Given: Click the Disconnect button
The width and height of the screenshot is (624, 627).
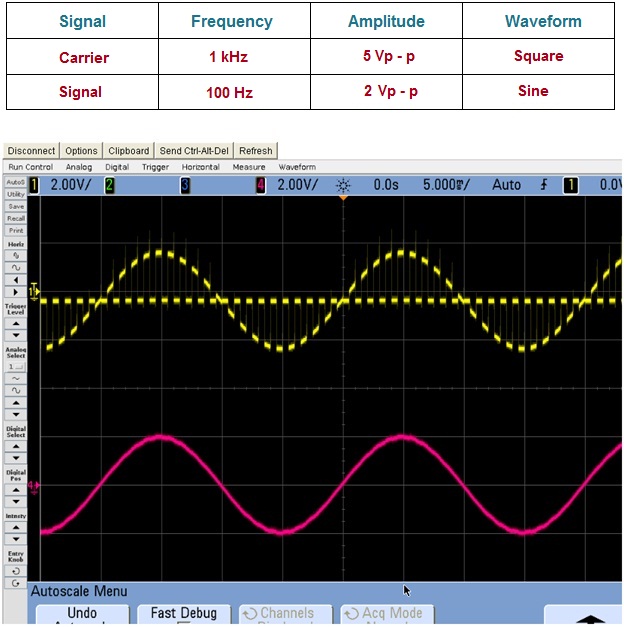Looking at the screenshot, I should [x=32, y=151].
